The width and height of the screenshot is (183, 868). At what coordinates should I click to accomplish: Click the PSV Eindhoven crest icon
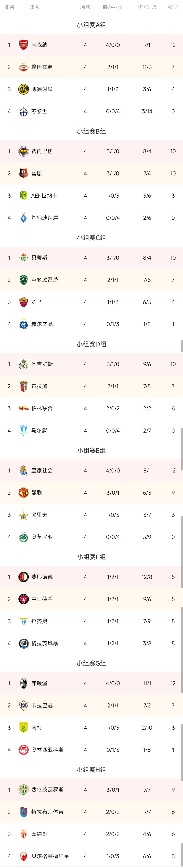23,67
